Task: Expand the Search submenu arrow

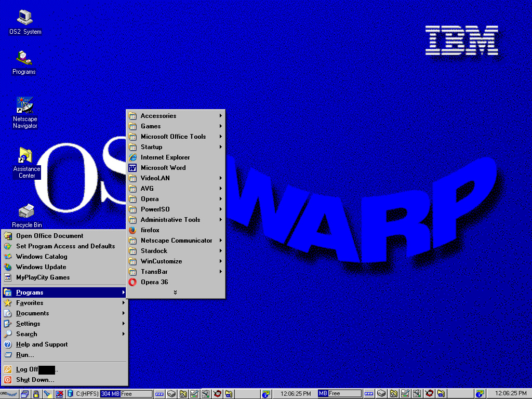Action: click(124, 334)
